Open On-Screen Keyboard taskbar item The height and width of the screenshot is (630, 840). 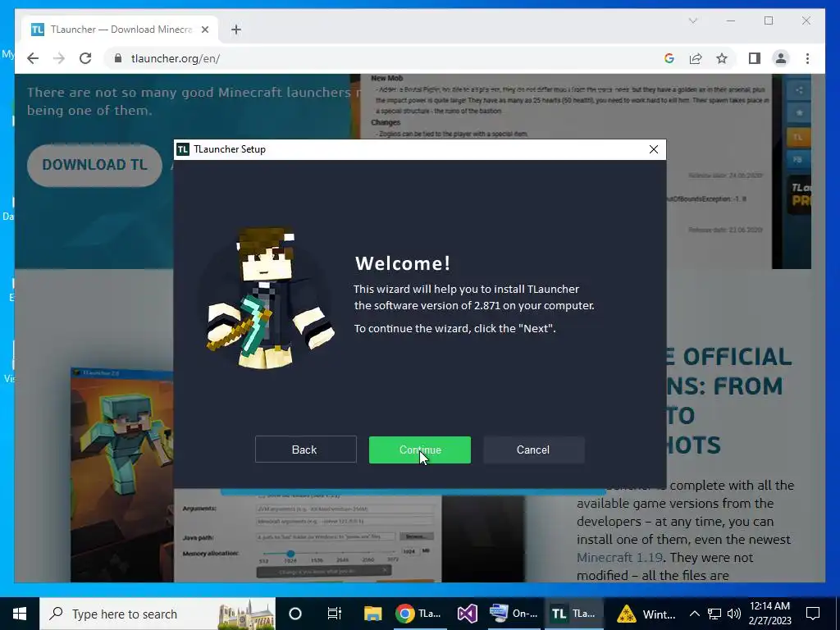point(514,614)
